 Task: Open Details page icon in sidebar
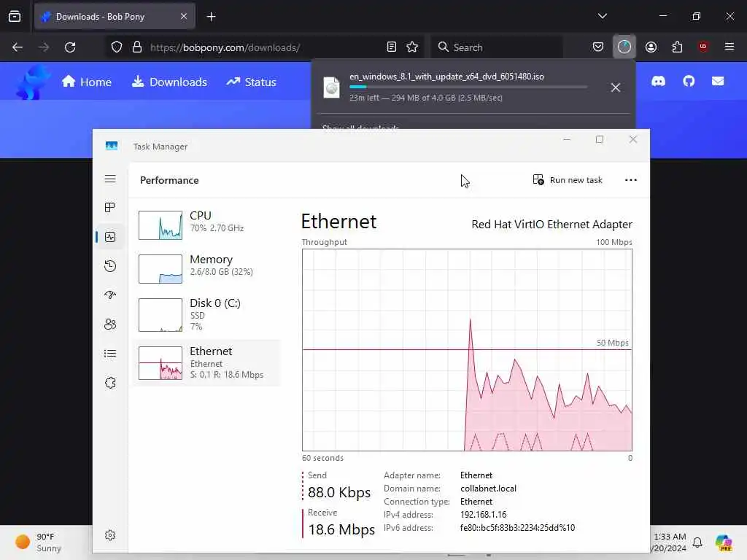110,354
